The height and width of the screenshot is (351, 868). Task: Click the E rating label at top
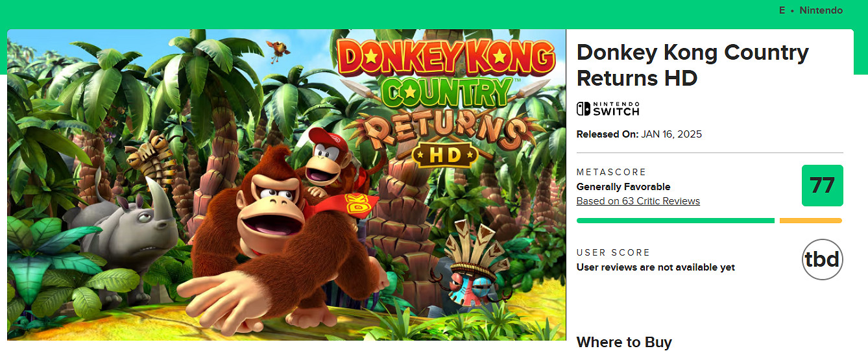point(782,10)
